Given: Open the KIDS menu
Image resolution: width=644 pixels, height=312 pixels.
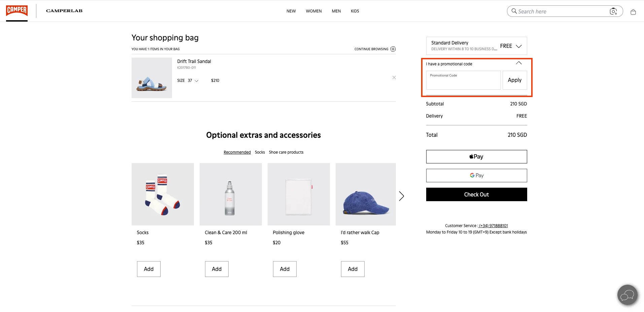Looking at the screenshot, I should click(355, 11).
